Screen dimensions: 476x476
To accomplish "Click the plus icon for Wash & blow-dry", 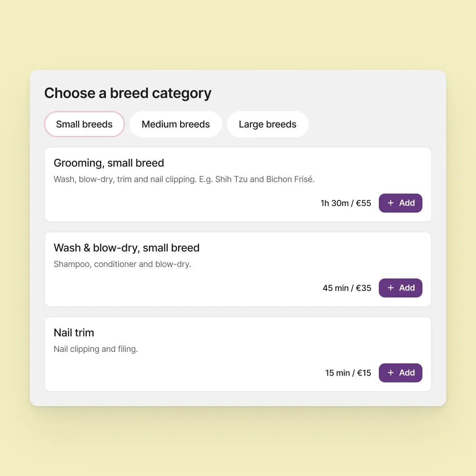I will tap(391, 288).
